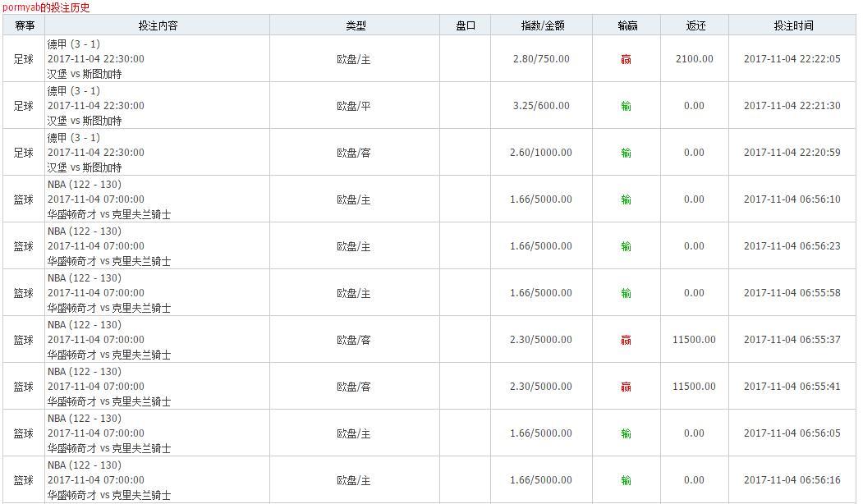Click 1.66/5000.00 in the 06:56:16 row
Image resolution: width=863 pixels, height=504 pixels.
(541, 480)
